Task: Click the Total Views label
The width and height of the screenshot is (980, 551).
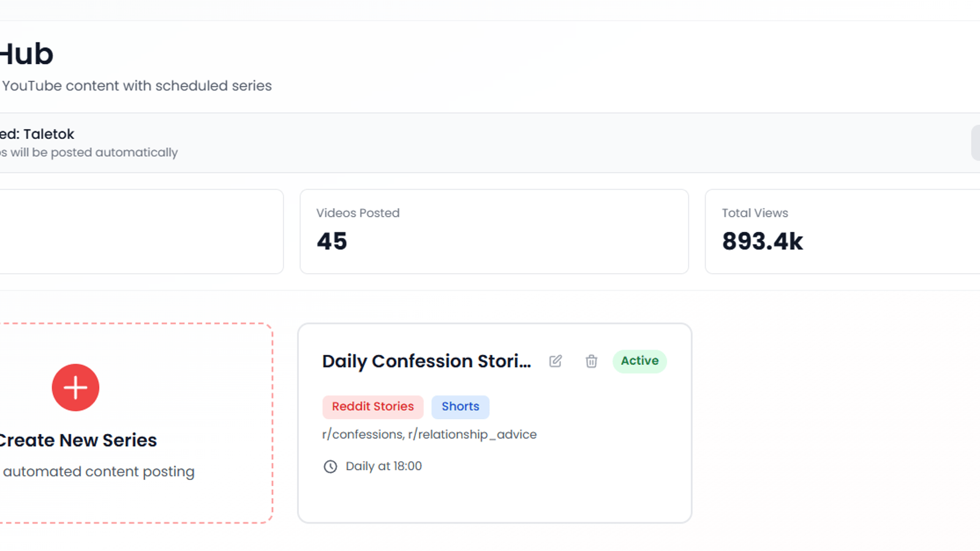Action: coord(755,213)
